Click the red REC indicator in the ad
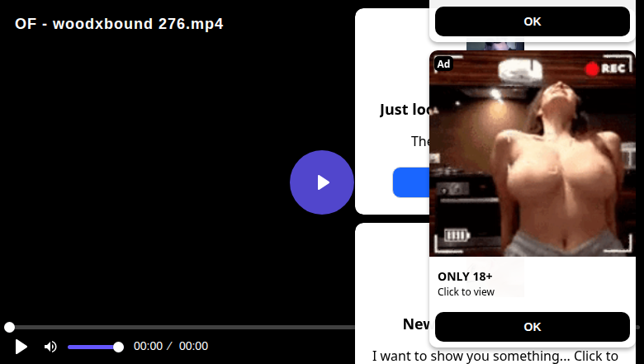The image size is (644, 364). point(606,69)
